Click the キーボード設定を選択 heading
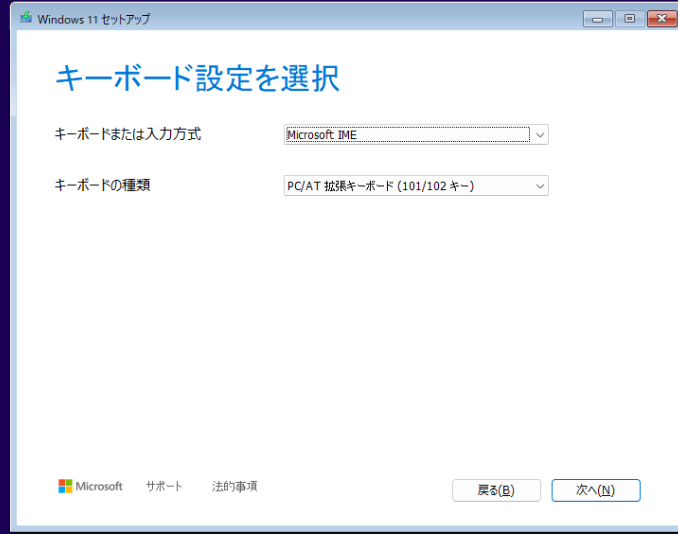The height and width of the screenshot is (534, 678). [x=196, y=78]
